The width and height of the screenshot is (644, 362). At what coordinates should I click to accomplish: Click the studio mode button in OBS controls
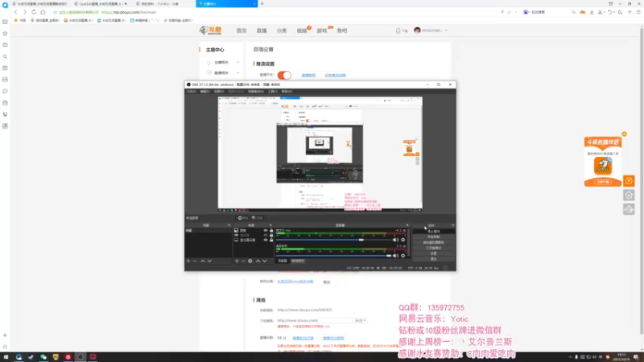pyautogui.click(x=433, y=248)
